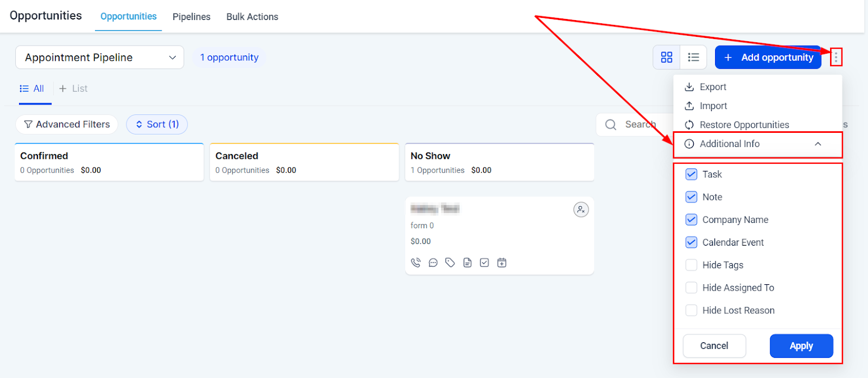This screenshot has width=868, height=378.
Task: Click the Restore Opportunities circular icon
Action: coord(689,125)
